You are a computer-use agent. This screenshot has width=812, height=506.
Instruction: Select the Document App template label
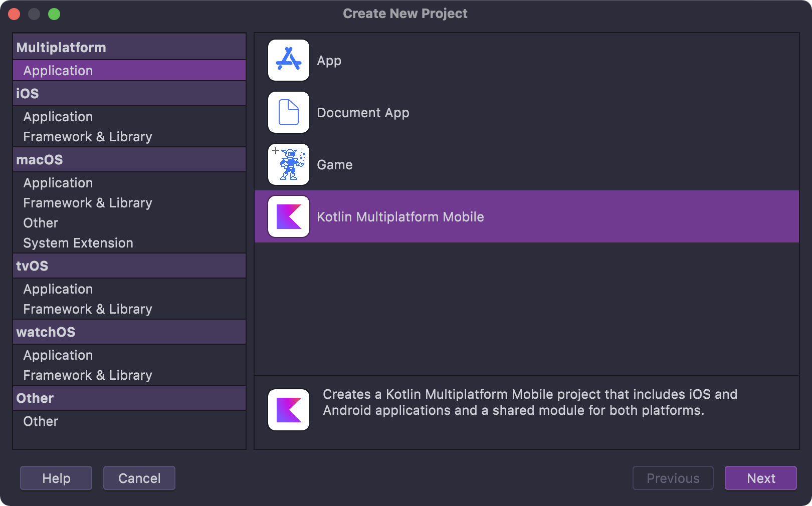363,113
